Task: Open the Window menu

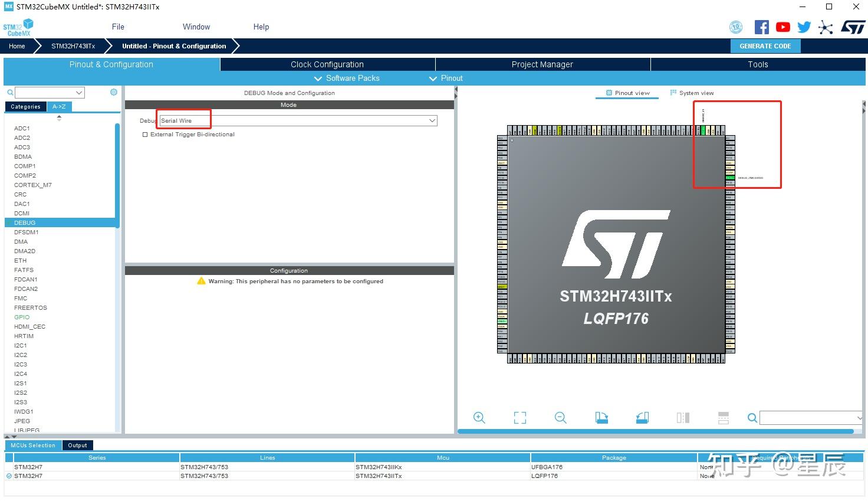Action: [196, 27]
